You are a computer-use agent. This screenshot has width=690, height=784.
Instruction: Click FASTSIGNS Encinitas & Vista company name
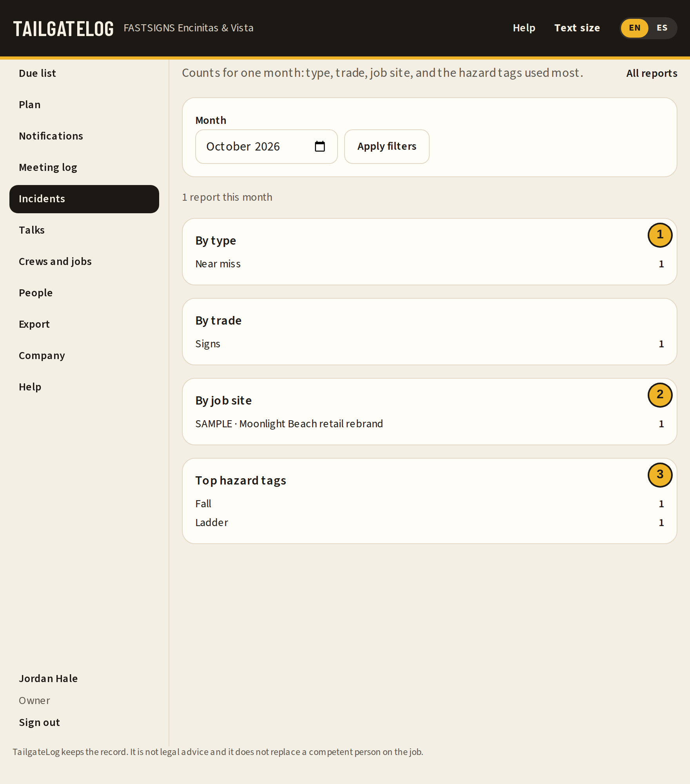(189, 28)
